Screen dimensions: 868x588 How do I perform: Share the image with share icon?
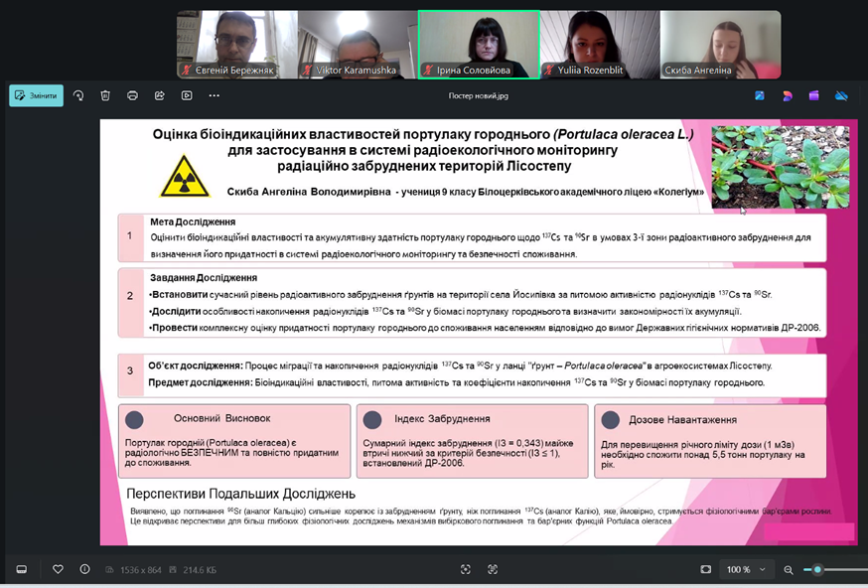tap(160, 95)
